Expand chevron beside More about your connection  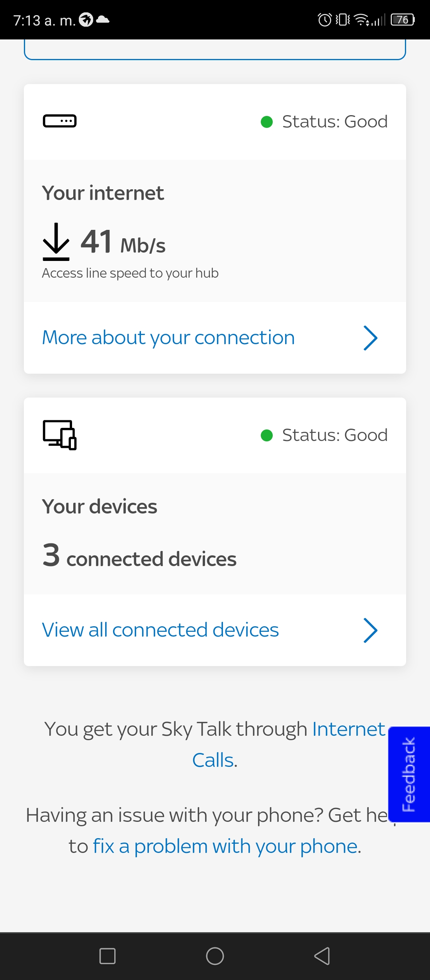click(x=370, y=338)
